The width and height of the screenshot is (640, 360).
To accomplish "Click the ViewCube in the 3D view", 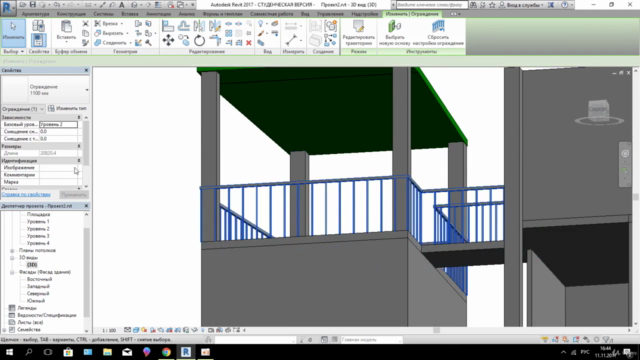I will pyautogui.click(x=599, y=111).
